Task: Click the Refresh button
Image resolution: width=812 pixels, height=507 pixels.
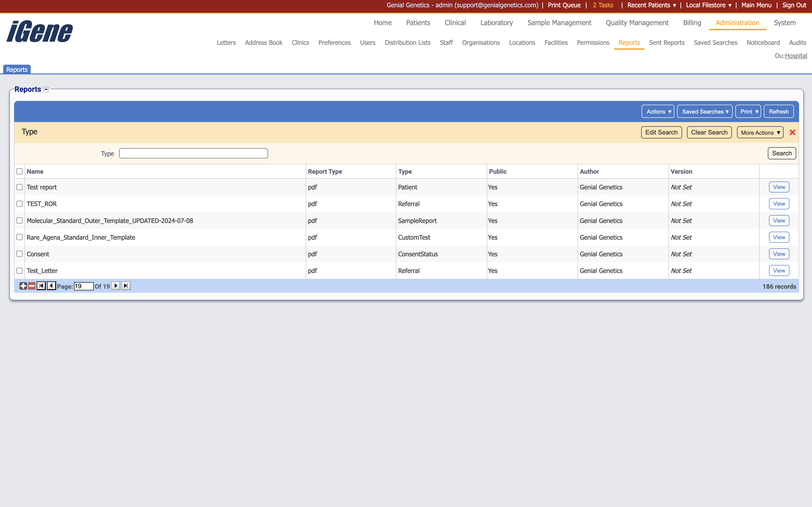Action: (778, 111)
